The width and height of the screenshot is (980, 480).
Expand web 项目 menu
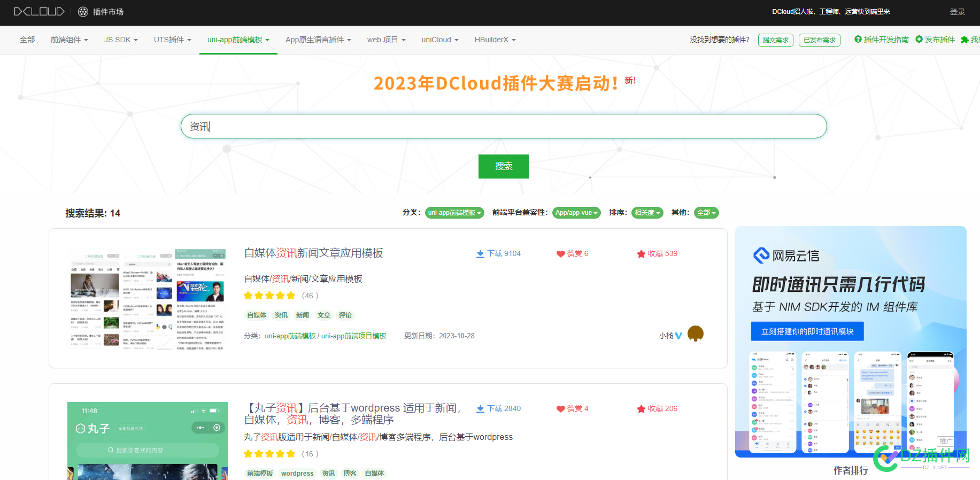click(387, 40)
